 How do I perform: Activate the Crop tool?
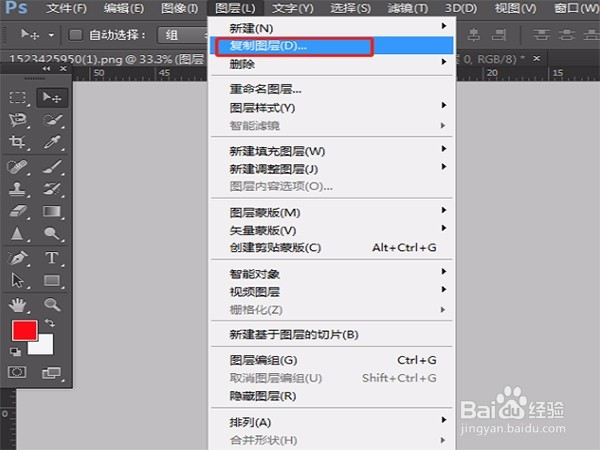point(18,142)
